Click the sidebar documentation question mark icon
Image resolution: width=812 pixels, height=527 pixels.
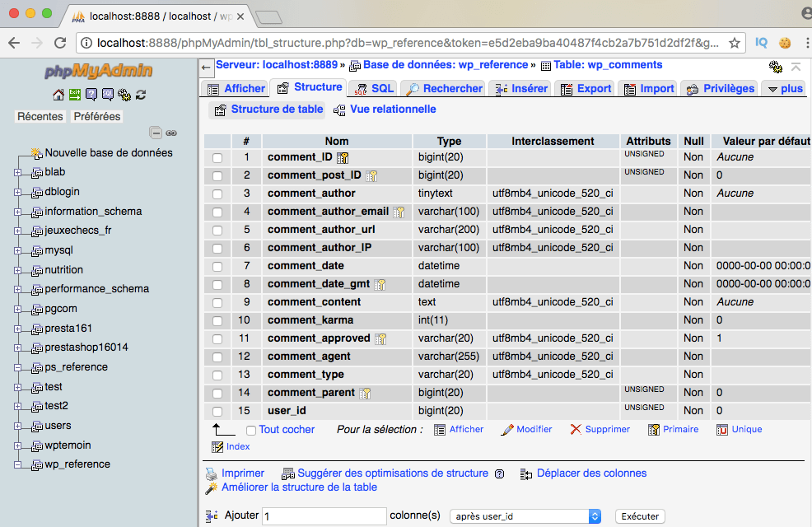pos(91,94)
